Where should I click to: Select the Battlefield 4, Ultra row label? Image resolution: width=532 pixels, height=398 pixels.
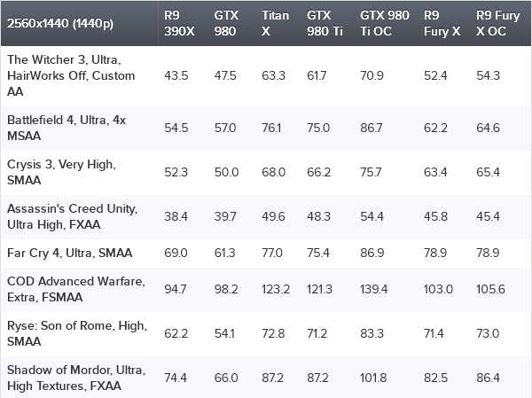[66, 128]
